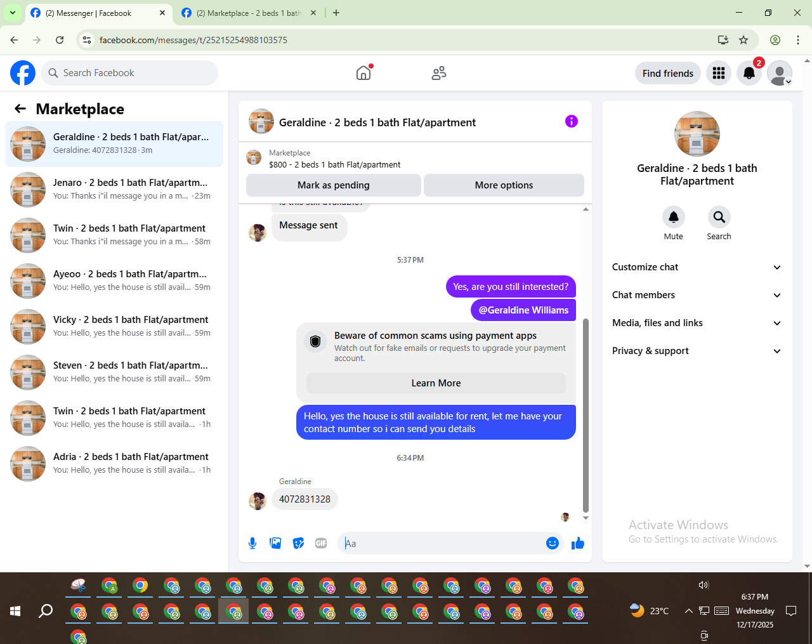Click the Find friends button
Image resolution: width=812 pixels, height=644 pixels.
[x=668, y=73]
